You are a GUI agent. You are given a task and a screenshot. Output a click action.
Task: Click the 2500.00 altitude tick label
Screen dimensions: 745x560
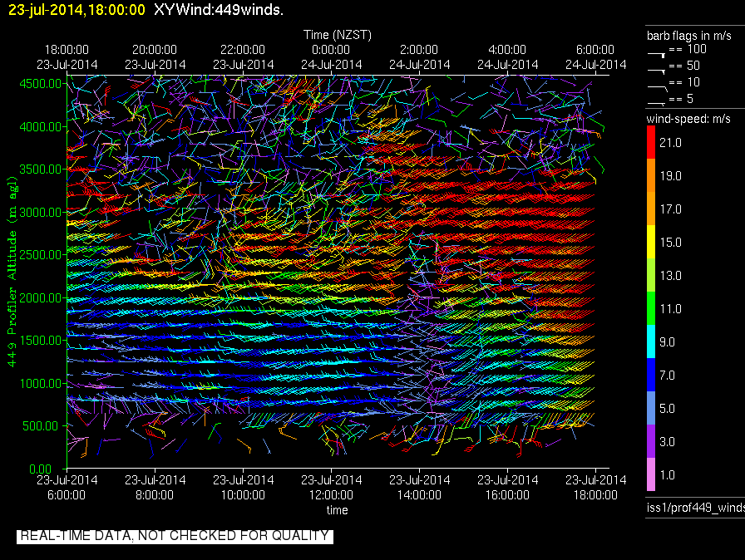[x=41, y=255]
